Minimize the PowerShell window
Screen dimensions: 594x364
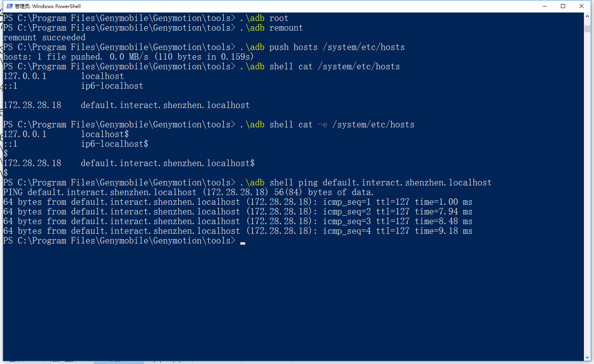coord(545,6)
